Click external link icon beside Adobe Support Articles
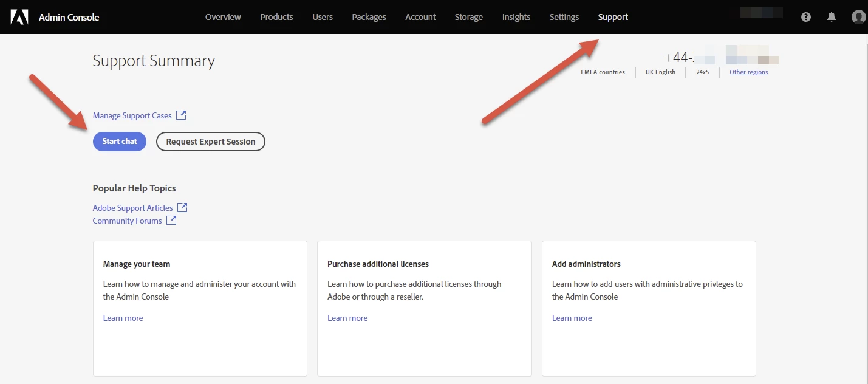Viewport: 868px width, 384px height. 182,207
